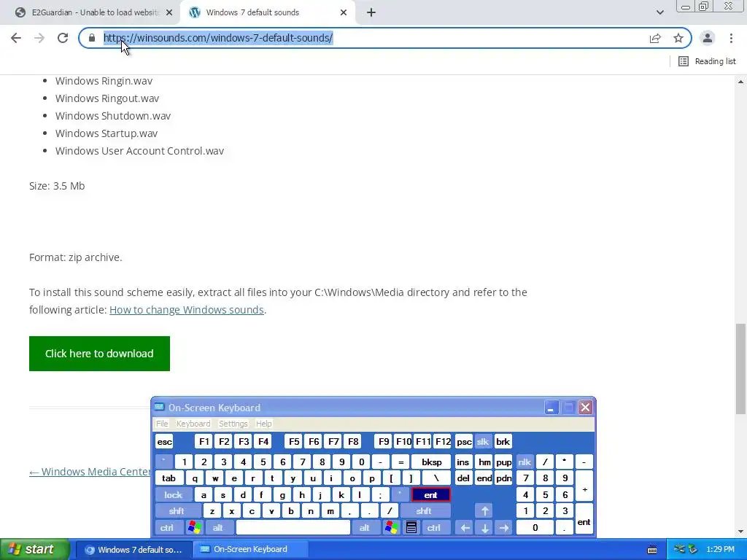Click the numpad ent key
Screen dimensions: 747x560
pyautogui.click(x=584, y=519)
